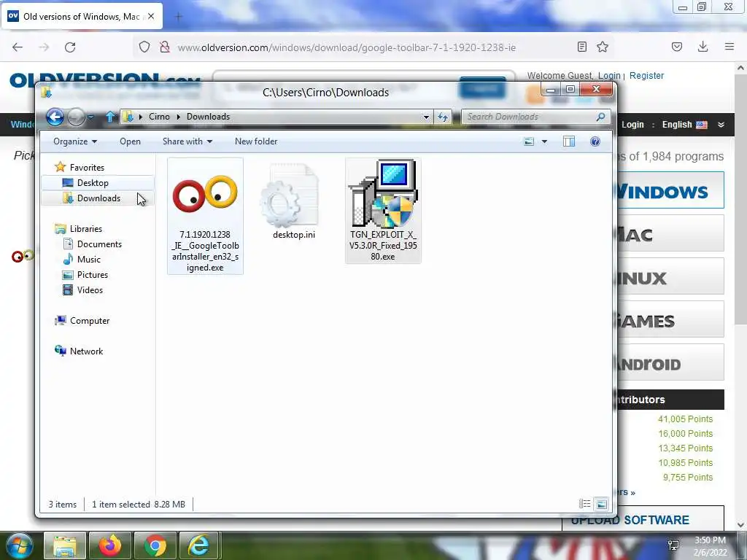Go back in Explorer window
Screen dimensions: 747x560
[55, 117]
